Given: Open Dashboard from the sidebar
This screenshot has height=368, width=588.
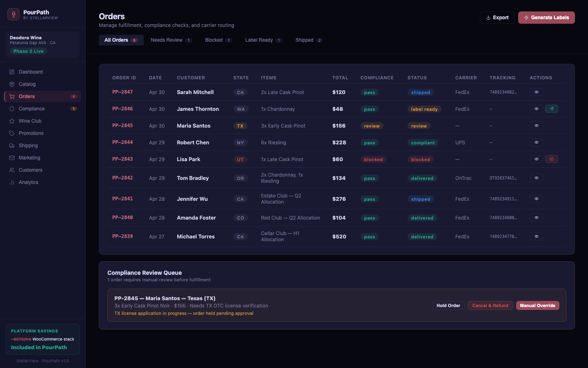Looking at the screenshot, I should pos(31,72).
